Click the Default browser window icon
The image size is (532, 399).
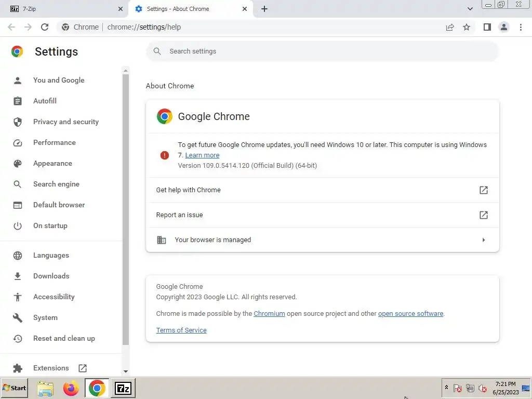[x=18, y=205]
